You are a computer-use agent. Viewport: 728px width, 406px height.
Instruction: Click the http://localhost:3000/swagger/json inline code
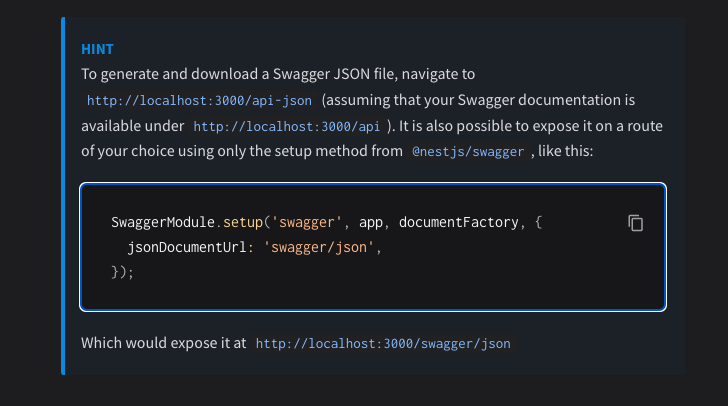tap(383, 344)
